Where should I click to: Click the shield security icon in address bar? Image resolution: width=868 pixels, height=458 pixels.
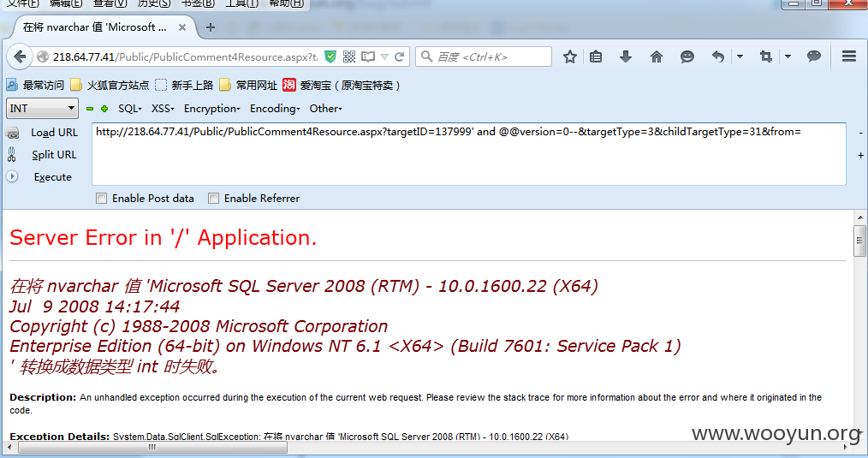pos(330,57)
